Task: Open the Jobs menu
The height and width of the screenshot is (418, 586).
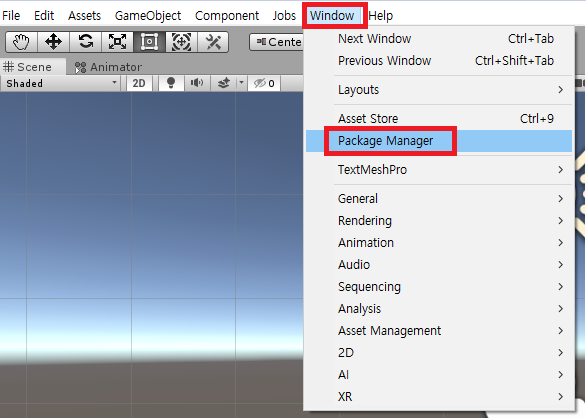Action: [284, 16]
